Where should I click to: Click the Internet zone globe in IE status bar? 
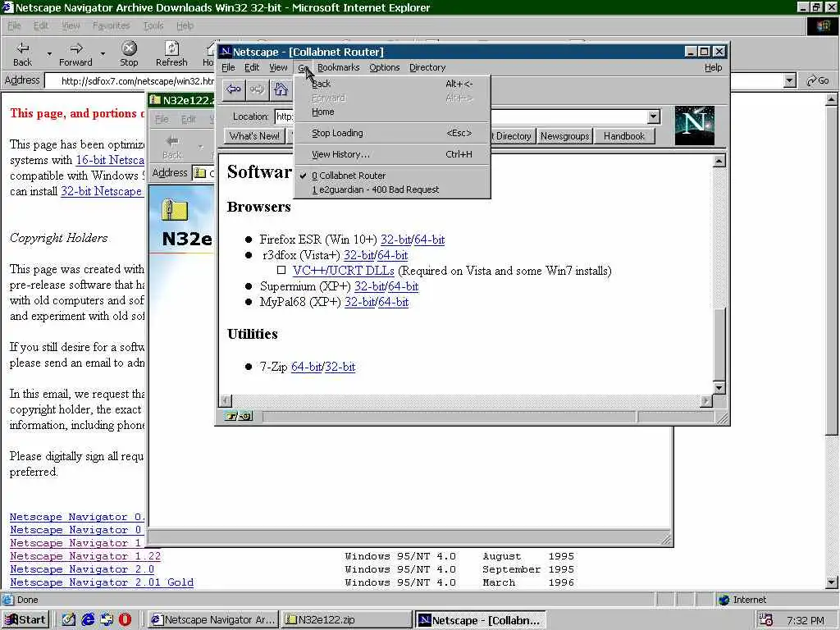[724, 600]
